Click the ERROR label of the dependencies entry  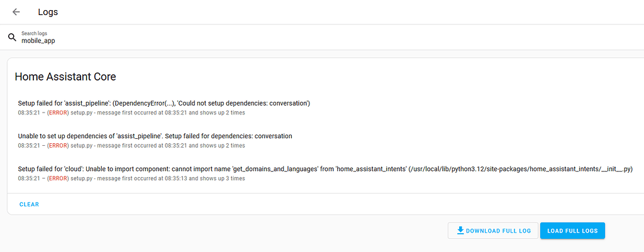pyautogui.click(x=58, y=146)
